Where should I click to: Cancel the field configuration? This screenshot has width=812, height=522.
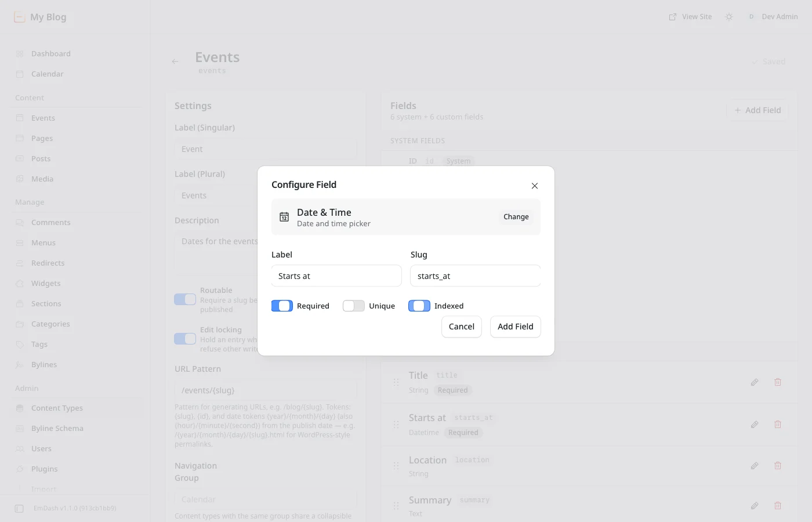pos(462,327)
